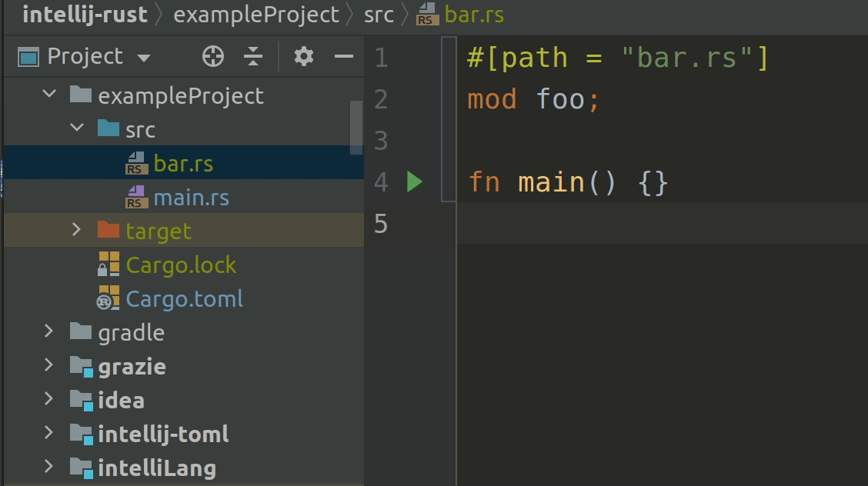Select bar.rs in the project tree
The height and width of the screenshot is (486, 868).
click(x=184, y=164)
